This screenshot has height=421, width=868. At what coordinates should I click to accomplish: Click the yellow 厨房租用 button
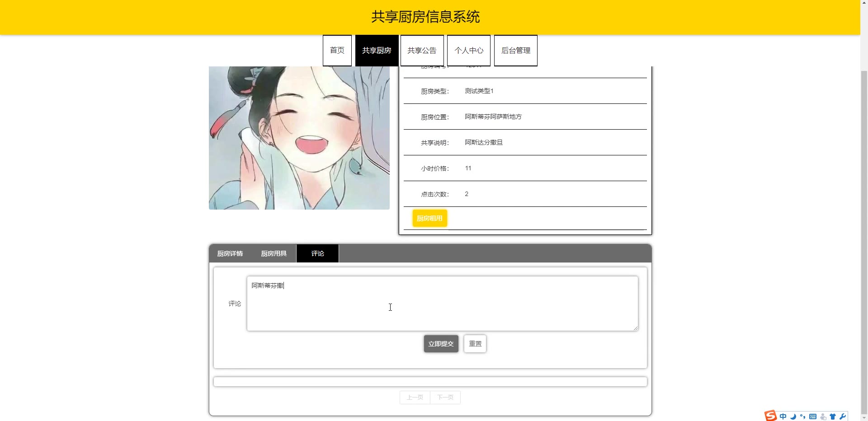[x=429, y=218]
